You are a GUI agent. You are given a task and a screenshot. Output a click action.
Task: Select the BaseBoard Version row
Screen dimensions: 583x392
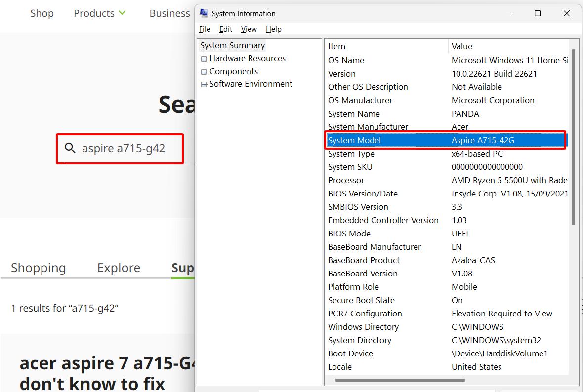point(447,274)
